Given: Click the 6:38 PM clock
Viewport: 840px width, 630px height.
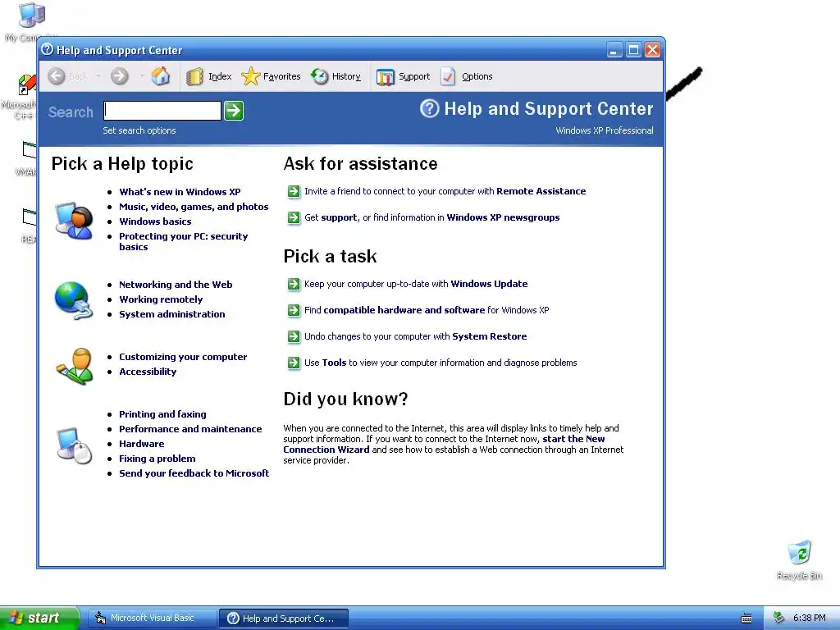Looking at the screenshot, I should [809, 619].
